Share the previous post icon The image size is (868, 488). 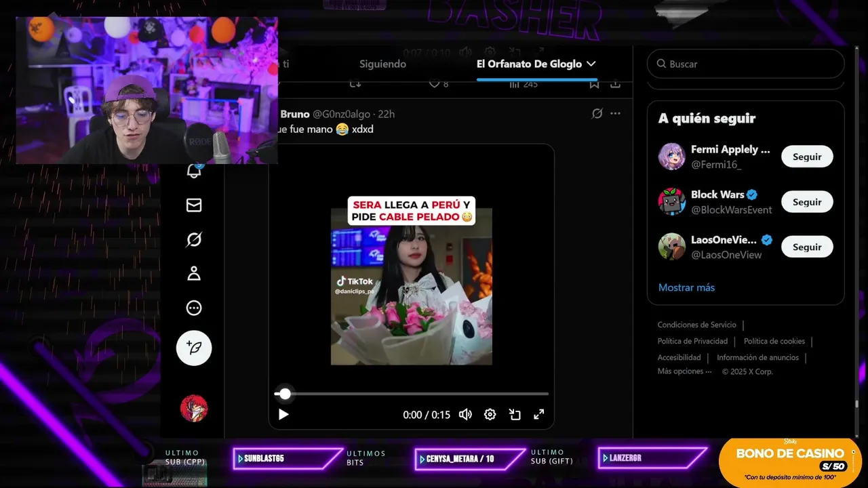point(615,84)
